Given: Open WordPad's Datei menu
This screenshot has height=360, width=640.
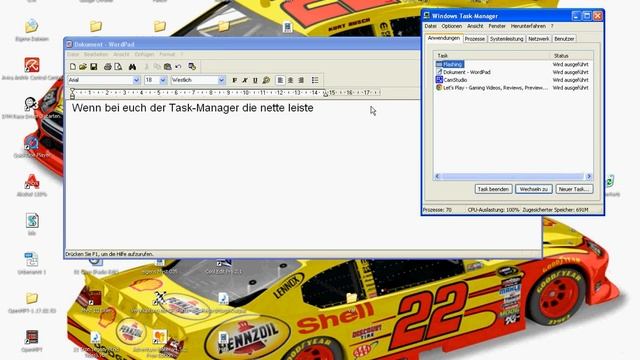Looking at the screenshot, I should [x=73, y=54].
